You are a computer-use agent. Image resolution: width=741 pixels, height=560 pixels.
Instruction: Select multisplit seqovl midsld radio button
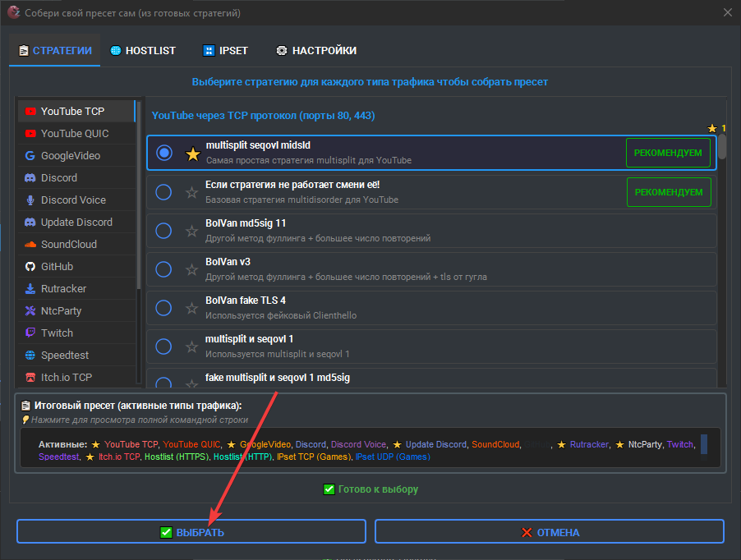coord(164,153)
